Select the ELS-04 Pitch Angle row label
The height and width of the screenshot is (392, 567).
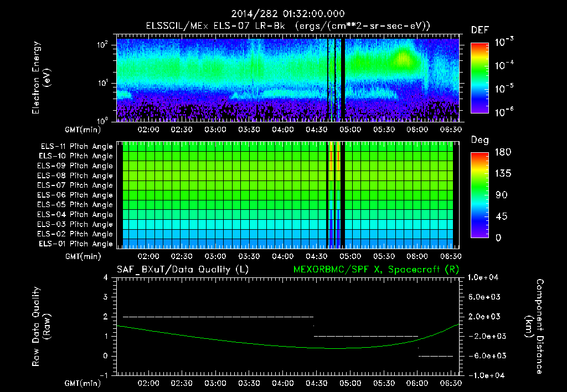point(75,215)
